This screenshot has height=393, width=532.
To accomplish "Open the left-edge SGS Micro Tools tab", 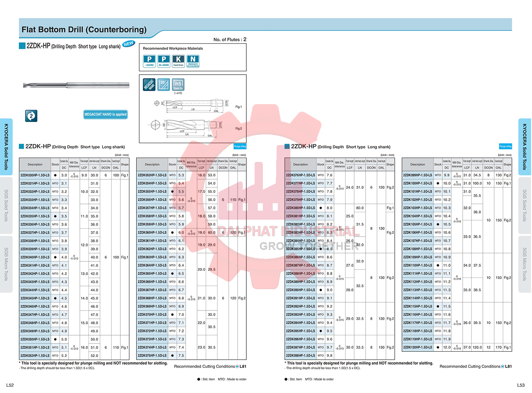I will pyautogui.click(x=6, y=264).
